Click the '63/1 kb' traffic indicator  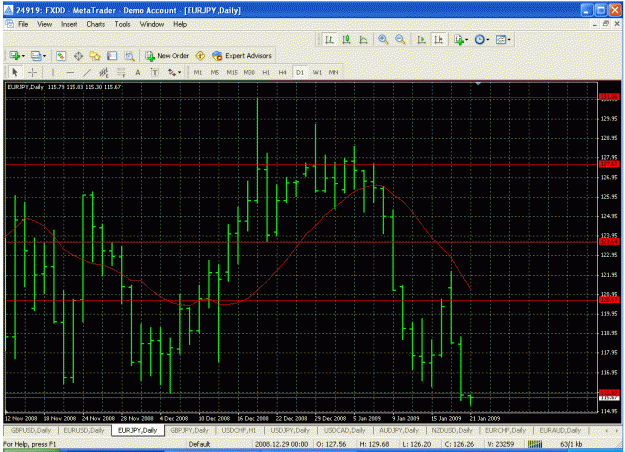click(x=571, y=444)
